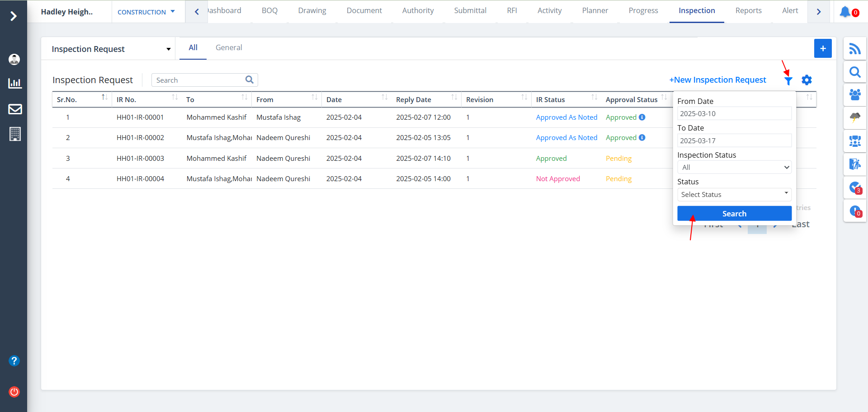Screen dimensions: 868x412
Task: Switch to the General tab
Action: (229, 48)
